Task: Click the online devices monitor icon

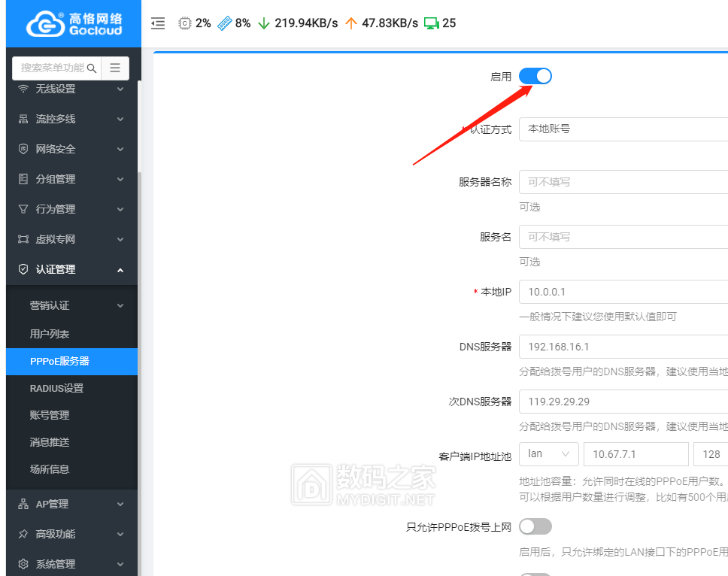Action: point(432,23)
